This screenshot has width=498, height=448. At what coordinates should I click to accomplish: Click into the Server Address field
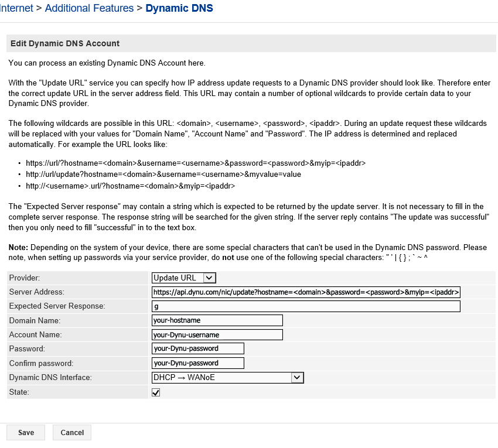click(x=306, y=292)
